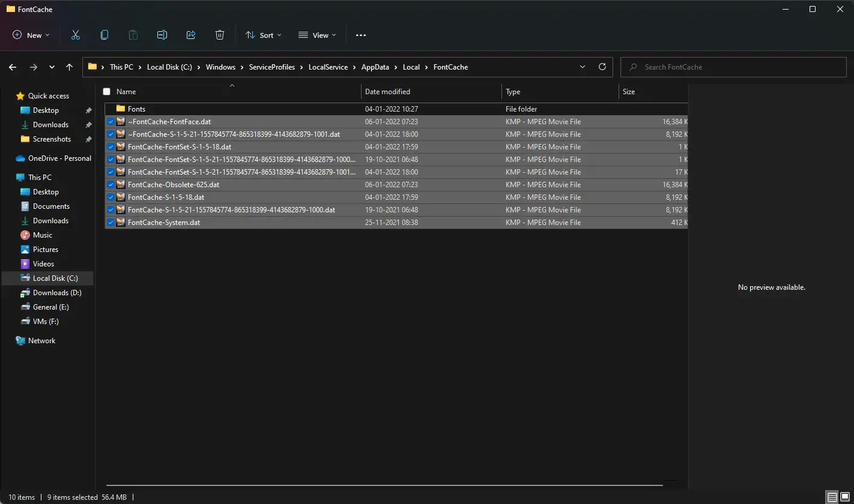Uncheck the FontCache-System.dat checkbox

pyautogui.click(x=111, y=223)
